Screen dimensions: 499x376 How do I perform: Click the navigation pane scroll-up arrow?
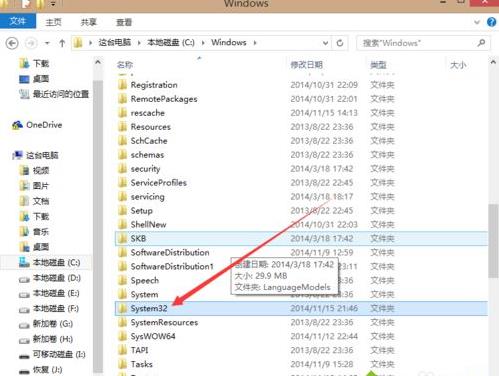(98, 62)
